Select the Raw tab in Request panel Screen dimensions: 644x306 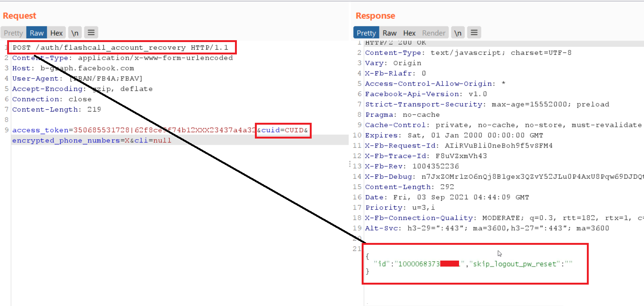(36, 33)
